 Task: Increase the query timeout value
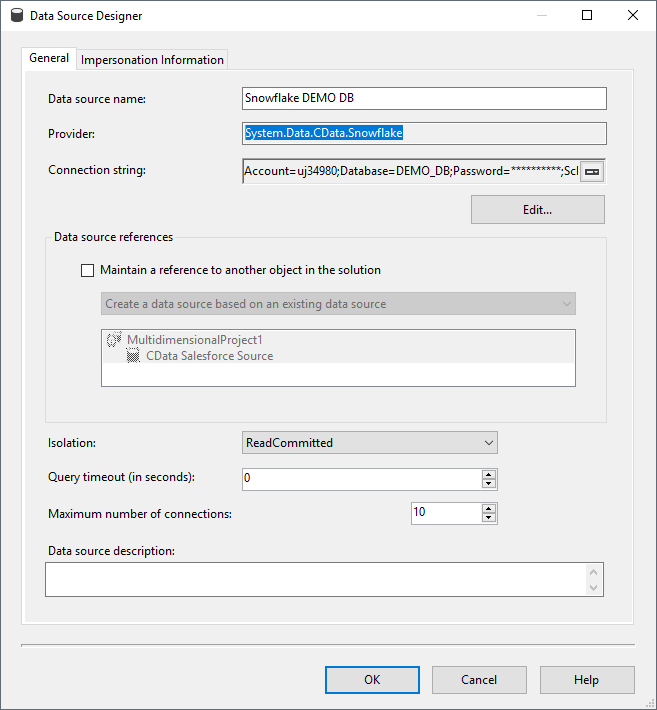pyautogui.click(x=489, y=474)
